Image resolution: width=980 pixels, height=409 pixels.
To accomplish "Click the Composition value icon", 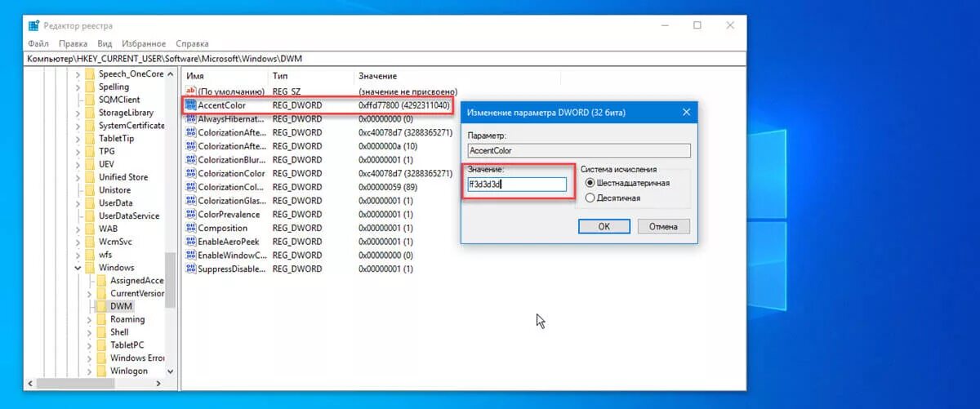I will point(191,228).
